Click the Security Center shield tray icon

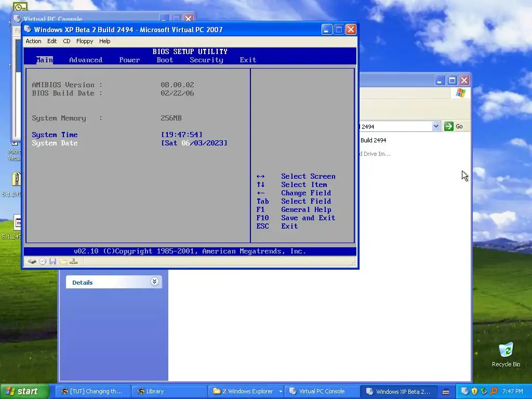tap(474, 391)
